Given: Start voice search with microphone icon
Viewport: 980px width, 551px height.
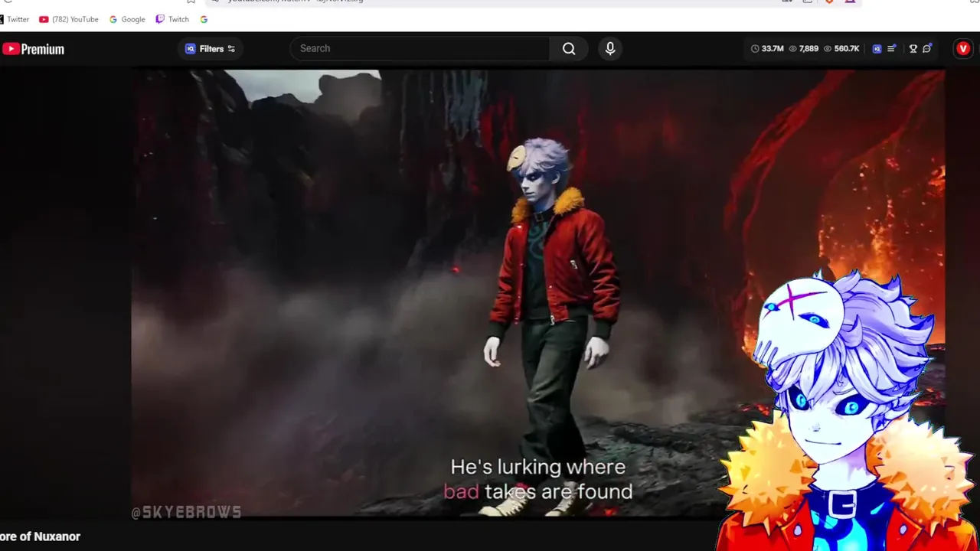Looking at the screenshot, I should [x=610, y=48].
